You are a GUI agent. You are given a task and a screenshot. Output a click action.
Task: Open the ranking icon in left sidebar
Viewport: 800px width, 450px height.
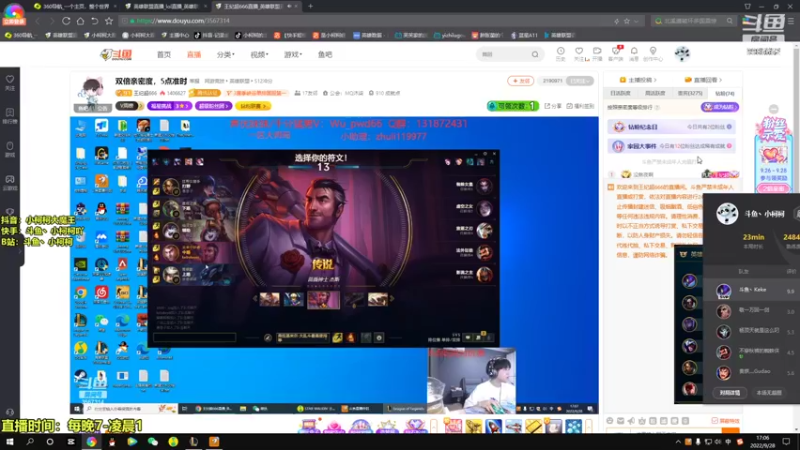(x=10, y=112)
